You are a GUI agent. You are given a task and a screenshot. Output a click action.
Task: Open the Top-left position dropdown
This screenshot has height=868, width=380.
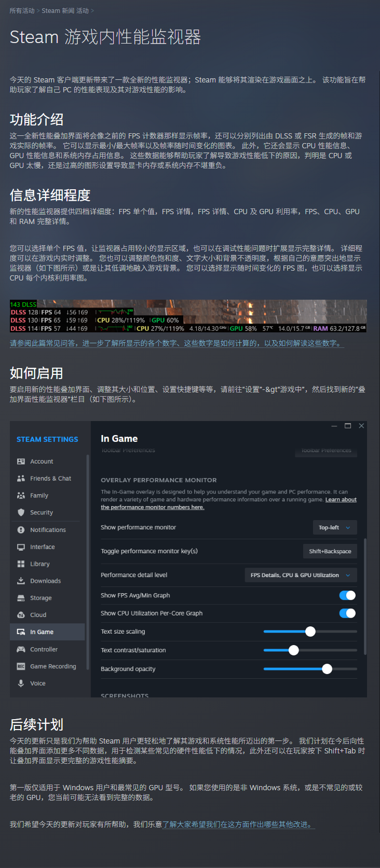[x=335, y=527]
